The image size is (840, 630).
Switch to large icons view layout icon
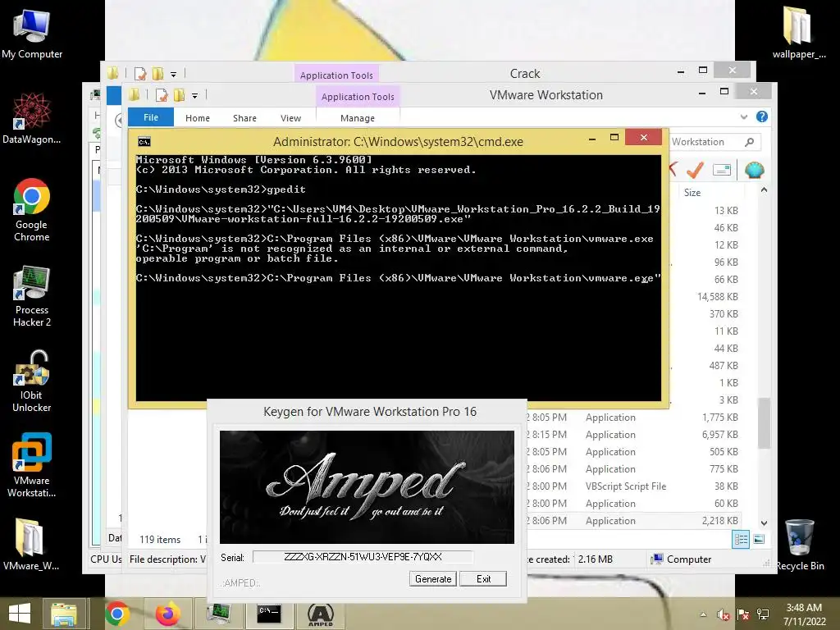[x=759, y=540]
